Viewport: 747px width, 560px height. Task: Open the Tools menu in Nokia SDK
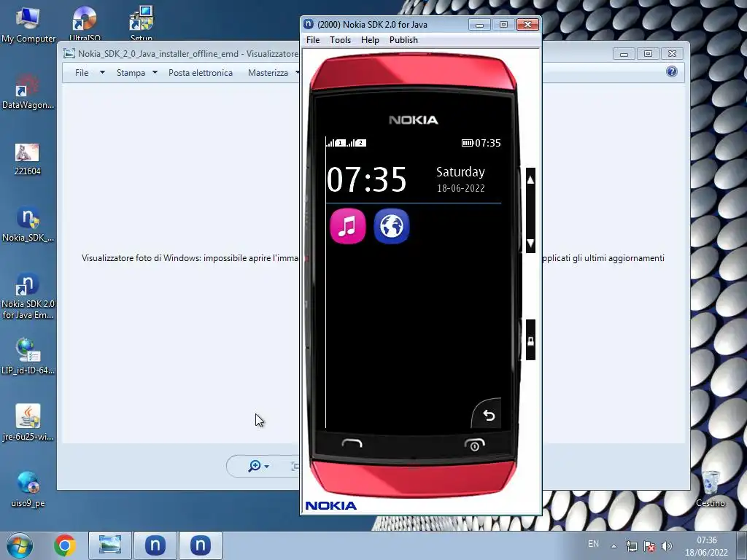pos(340,40)
